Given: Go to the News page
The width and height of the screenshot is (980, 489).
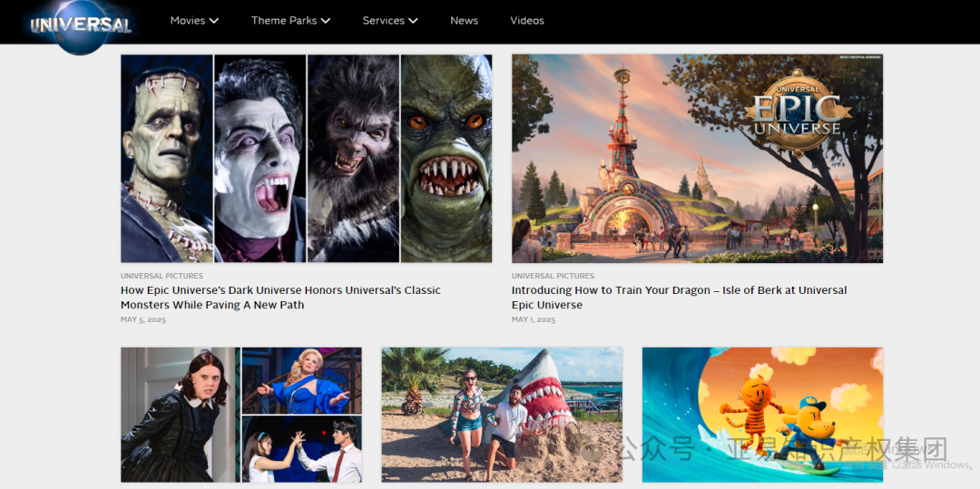Looking at the screenshot, I should pos(464,20).
